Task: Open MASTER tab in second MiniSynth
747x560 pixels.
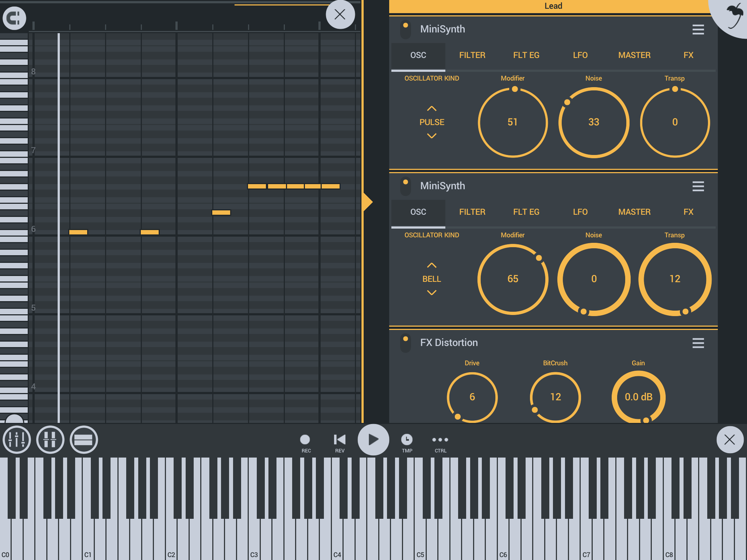Action: (634, 212)
